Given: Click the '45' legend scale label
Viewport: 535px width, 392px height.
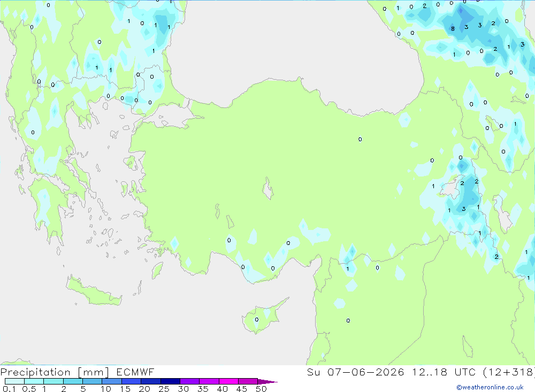Looking at the screenshot, I should pos(242,389).
